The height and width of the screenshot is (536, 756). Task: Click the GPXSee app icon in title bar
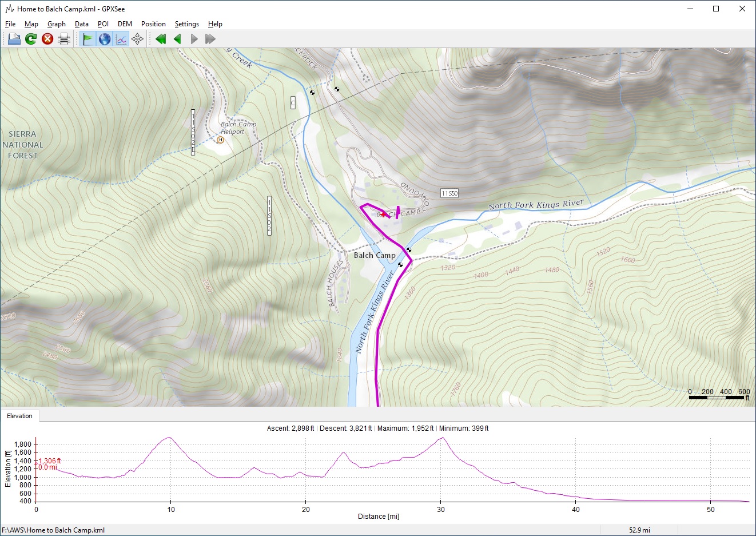[x=9, y=9]
